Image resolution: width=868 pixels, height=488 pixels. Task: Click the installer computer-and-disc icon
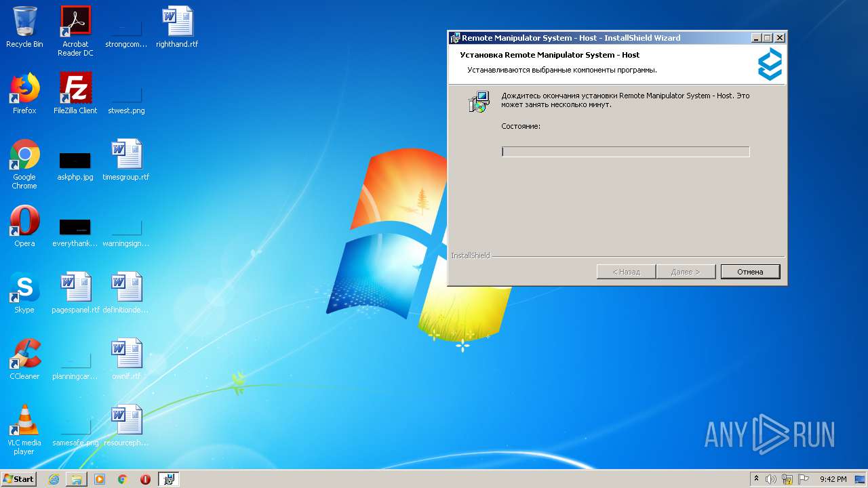[479, 102]
